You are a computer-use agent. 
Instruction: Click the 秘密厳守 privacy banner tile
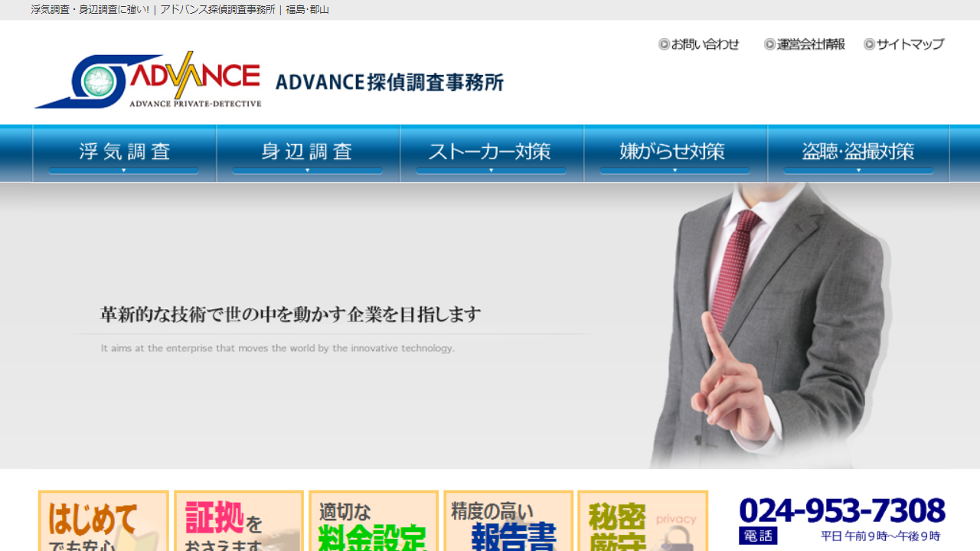[x=642, y=522]
